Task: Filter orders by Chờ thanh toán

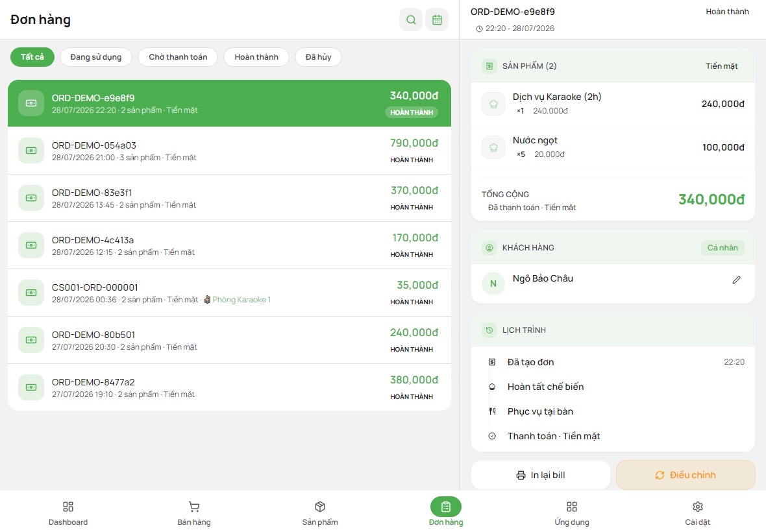Action: (178, 57)
